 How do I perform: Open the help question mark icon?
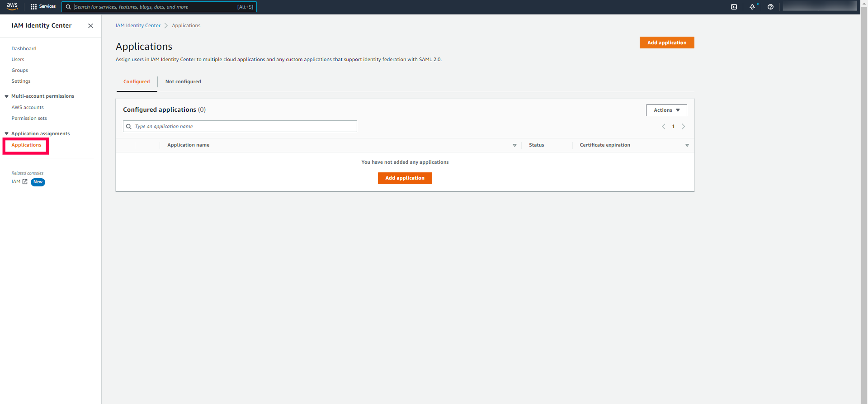click(771, 7)
